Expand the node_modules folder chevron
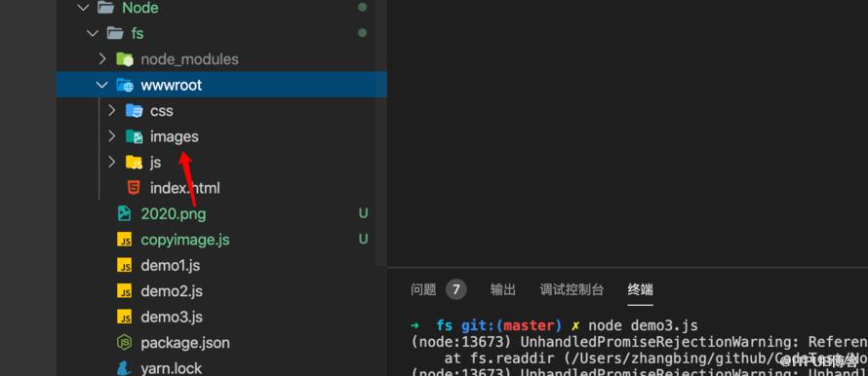This screenshot has height=376, width=868. pyautogui.click(x=102, y=58)
